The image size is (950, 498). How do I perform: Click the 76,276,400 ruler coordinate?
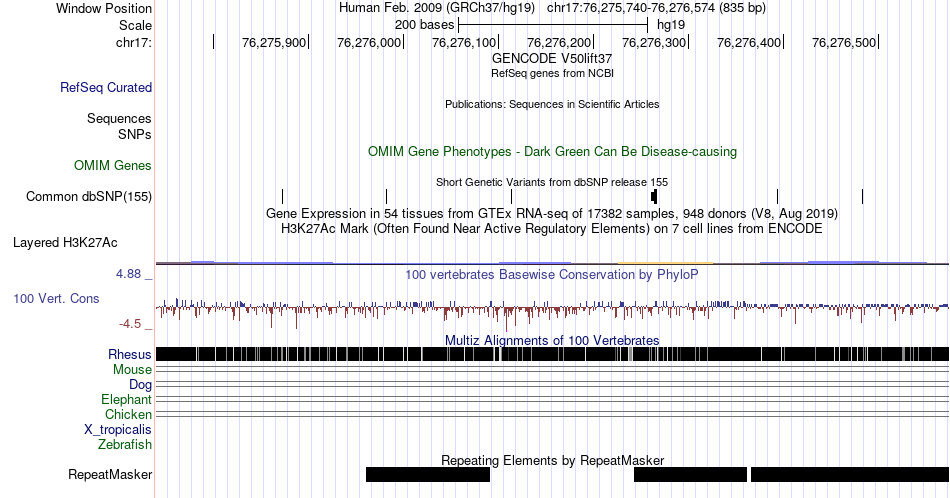click(x=749, y=42)
